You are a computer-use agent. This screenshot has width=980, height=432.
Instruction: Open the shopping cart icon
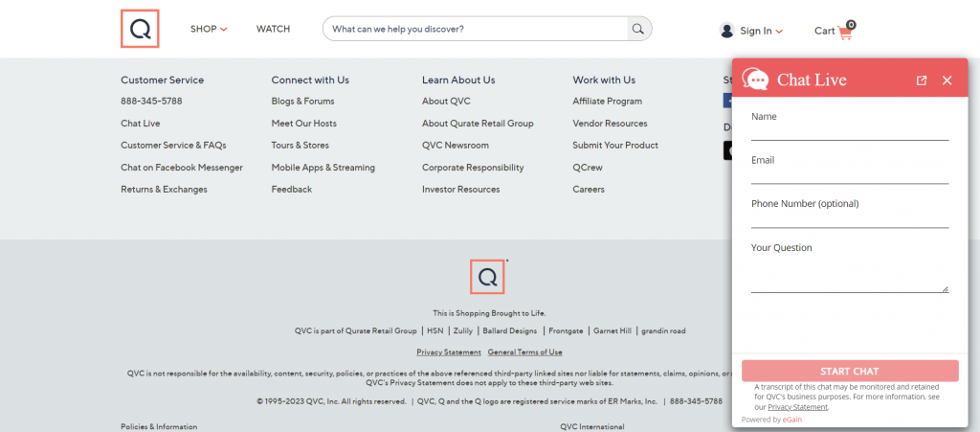pos(847,31)
